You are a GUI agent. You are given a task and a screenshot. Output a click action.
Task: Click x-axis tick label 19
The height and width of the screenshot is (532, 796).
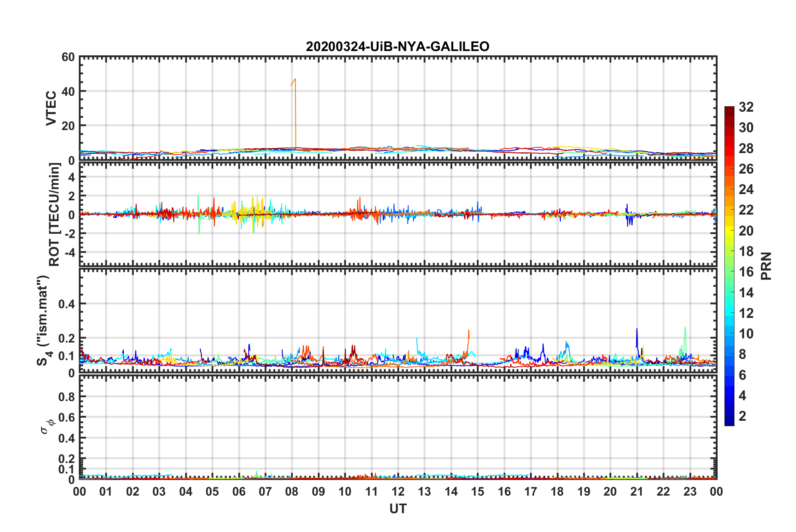584,491
